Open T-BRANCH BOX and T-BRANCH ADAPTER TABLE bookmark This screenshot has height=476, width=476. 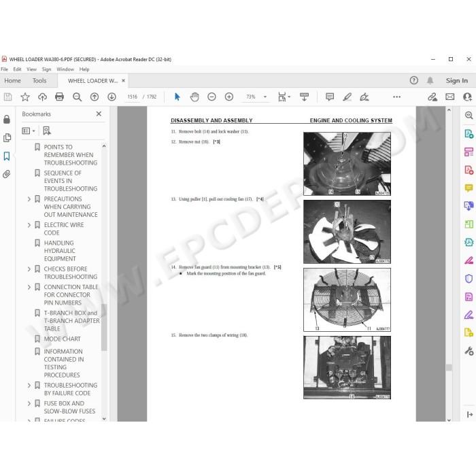[71, 321]
